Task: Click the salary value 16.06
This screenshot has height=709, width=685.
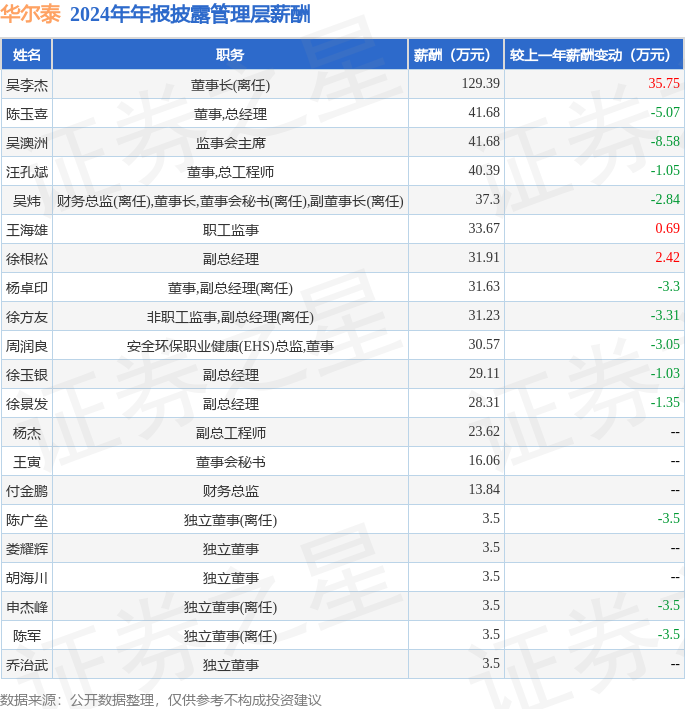Action: click(x=484, y=460)
